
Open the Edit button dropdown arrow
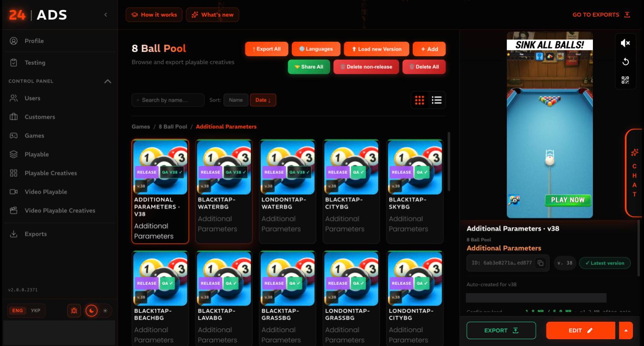(626, 330)
